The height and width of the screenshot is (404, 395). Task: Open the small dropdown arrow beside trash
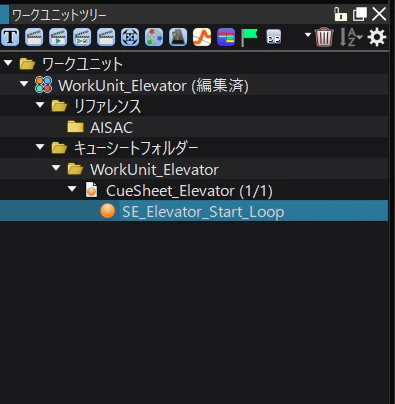point(308,35)
